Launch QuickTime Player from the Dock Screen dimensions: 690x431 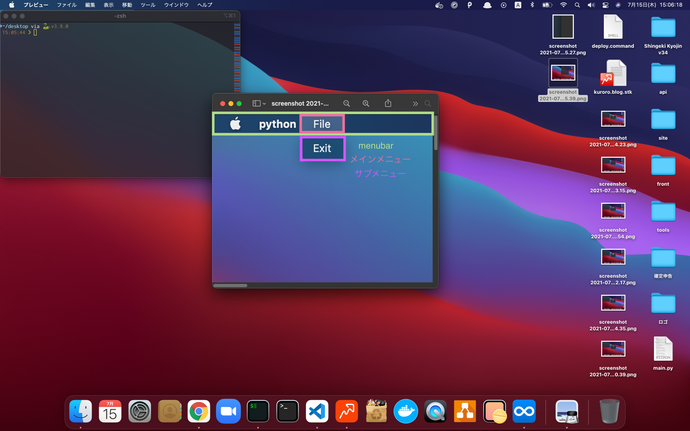pyautogui.click(x=435, y=411)
